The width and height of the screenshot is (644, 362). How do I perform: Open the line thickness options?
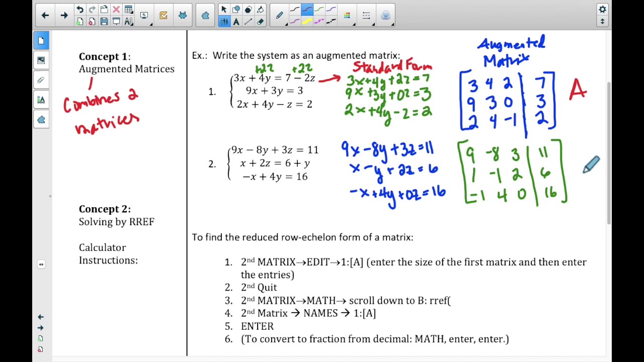coord(366,16)
